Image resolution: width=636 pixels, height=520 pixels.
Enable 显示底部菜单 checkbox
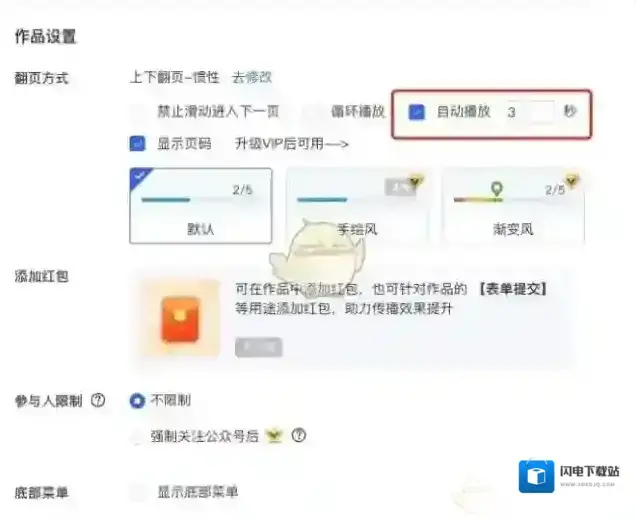coord(138,492)
